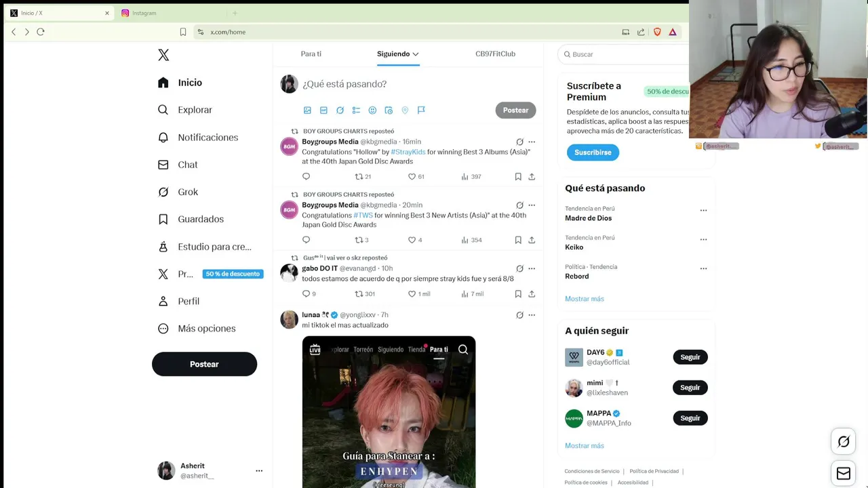
Task: Click Mostrar más under trends
Action: coord(585,299)
